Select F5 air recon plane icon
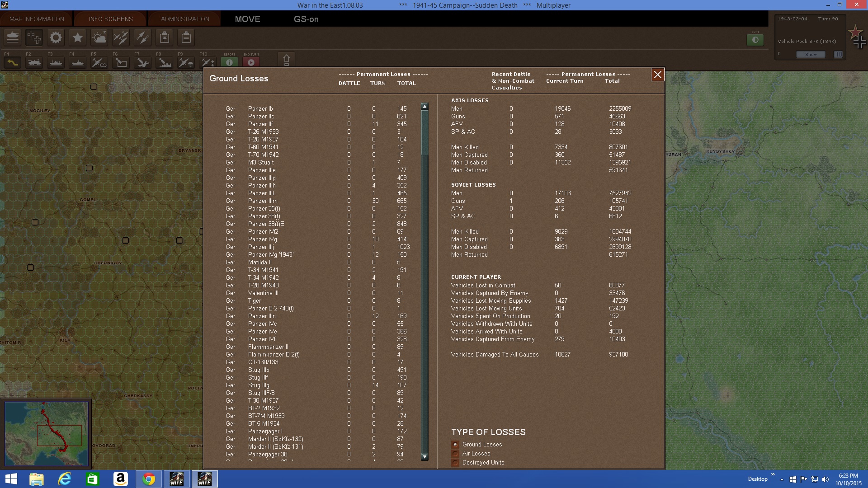This screenshot has width=868, height=488. pyautogui.click(x=99, y=62)
